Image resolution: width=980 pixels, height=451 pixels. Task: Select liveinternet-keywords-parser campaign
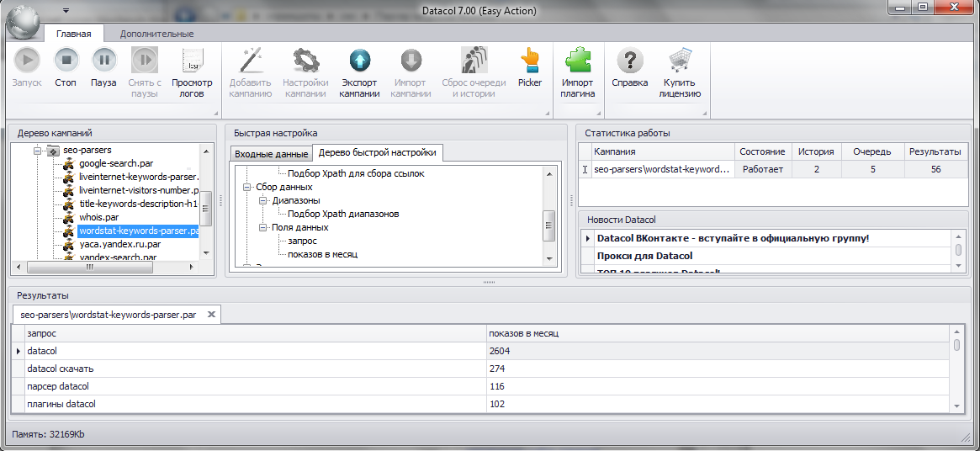(x=139, y=178)
